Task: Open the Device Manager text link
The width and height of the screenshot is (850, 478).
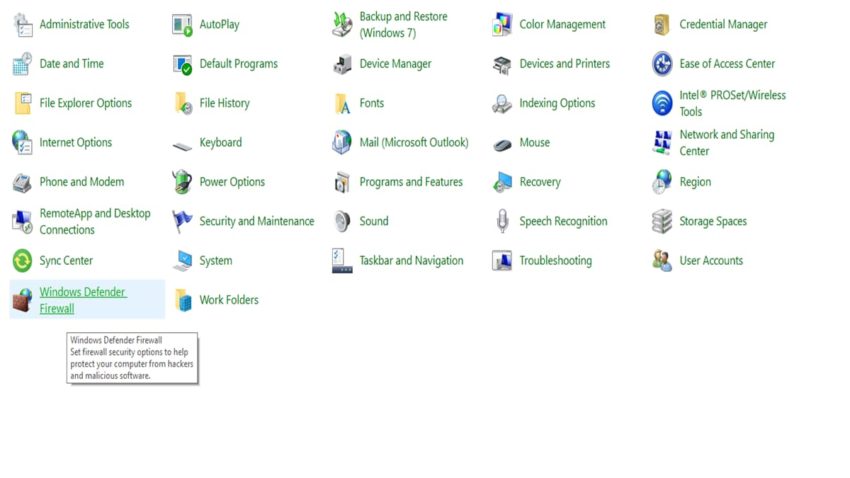Action: click(395, 64)
